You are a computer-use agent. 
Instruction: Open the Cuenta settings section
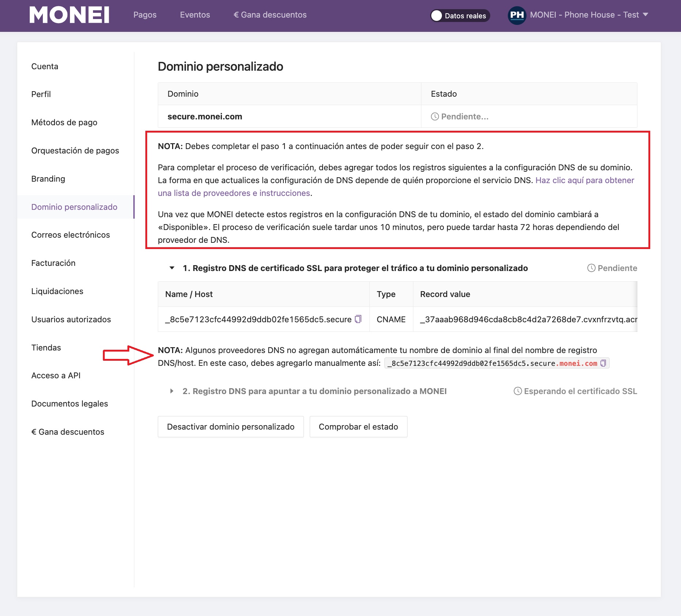[45, 66]
